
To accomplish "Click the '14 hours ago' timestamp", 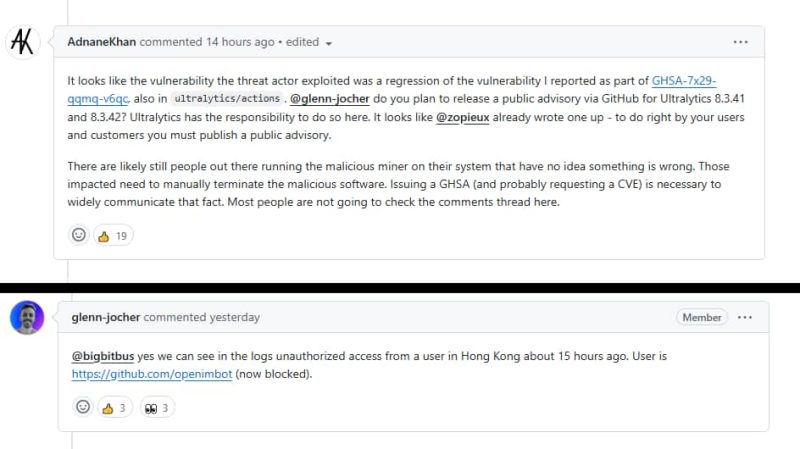I will 240,42.
